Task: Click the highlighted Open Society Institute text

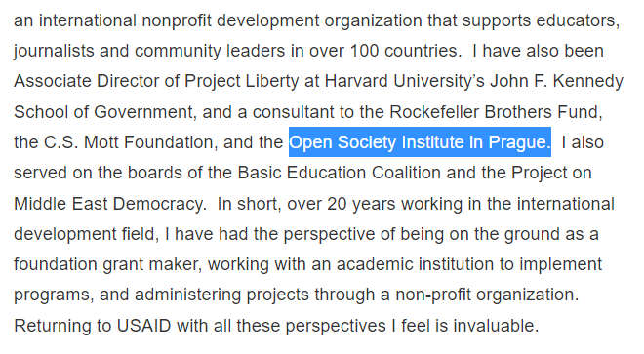Action: pyautogui.click(x=420, y=142)
